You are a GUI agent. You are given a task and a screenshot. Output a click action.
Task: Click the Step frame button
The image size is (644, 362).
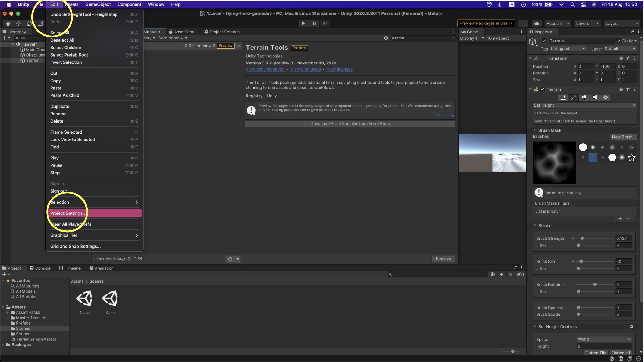pos(325,23)
